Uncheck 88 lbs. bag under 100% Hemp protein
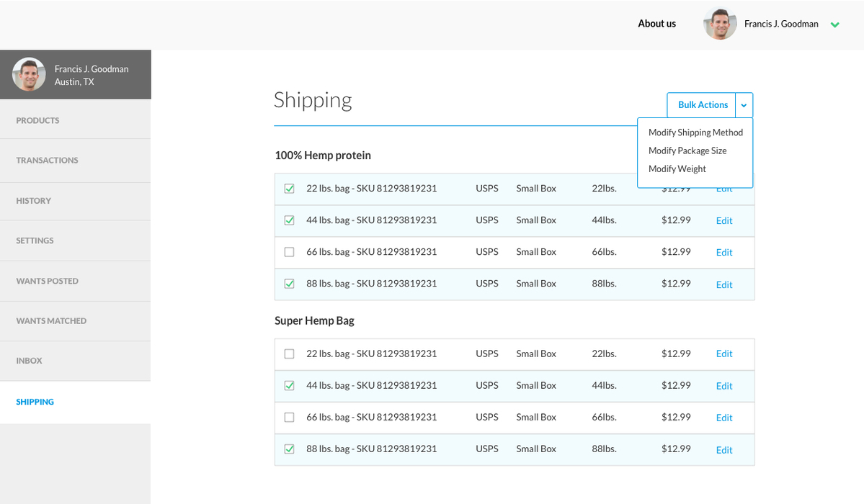Image resolution: width=864 pixels, height=504 pixels. click(x=289, y=284)
